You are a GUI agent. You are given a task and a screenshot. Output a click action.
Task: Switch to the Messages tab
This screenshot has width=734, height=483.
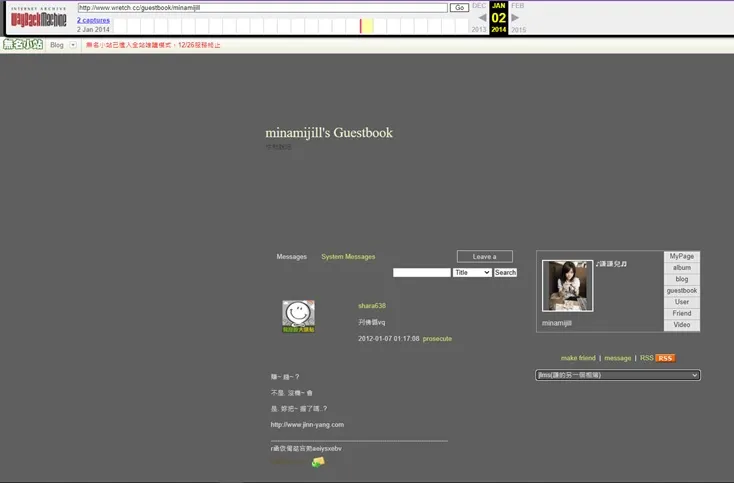[291, 256]
